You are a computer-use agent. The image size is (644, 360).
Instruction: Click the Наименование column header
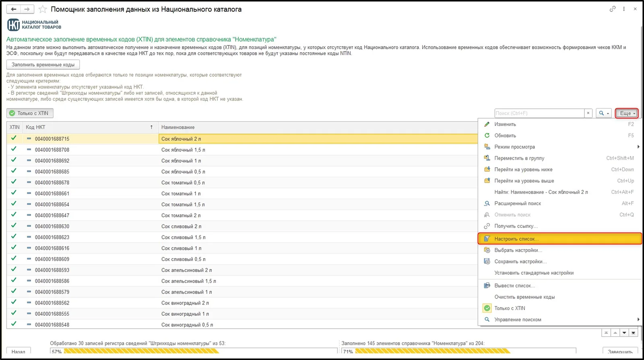pos(318,127)
